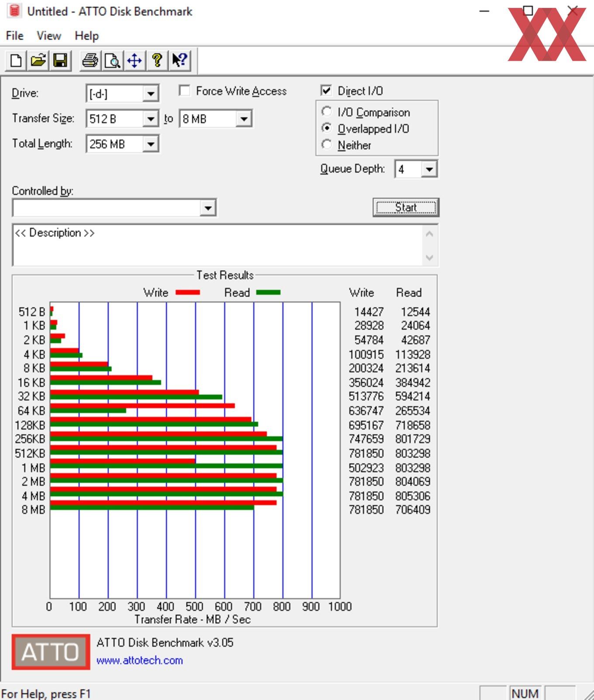Viewport: 594px width, 700px height.
Task: Click the green Read legend swatch
Action: (x=268, y=292)
